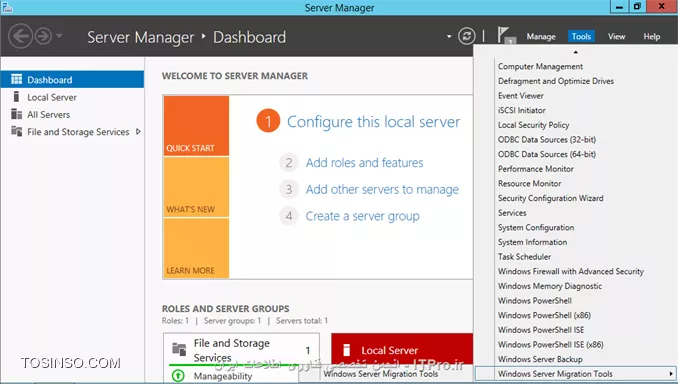Open System Information

tap(532, 243)
